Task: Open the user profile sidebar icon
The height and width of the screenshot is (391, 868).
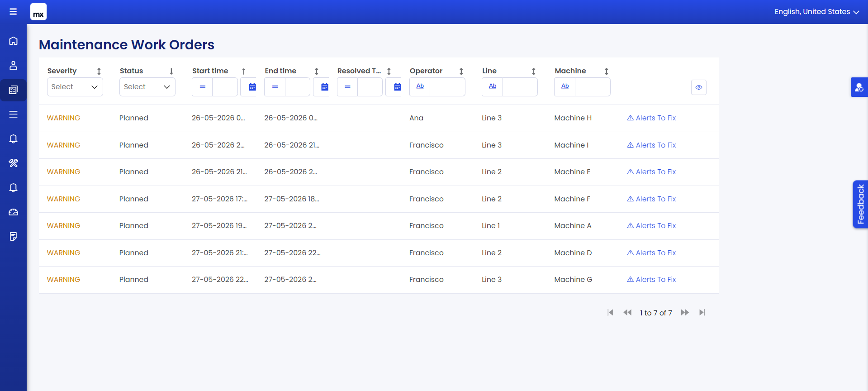Action: tap(14, 65)
